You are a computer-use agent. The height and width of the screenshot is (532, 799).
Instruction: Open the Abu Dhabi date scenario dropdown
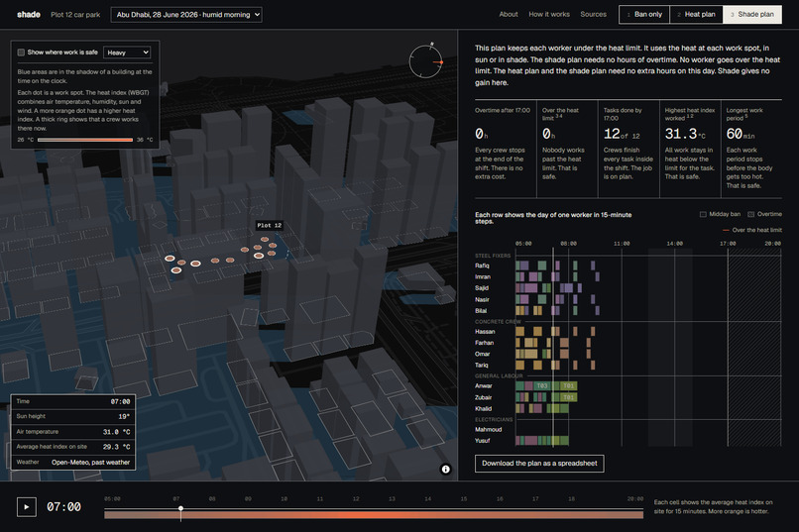tap(186, 15)
